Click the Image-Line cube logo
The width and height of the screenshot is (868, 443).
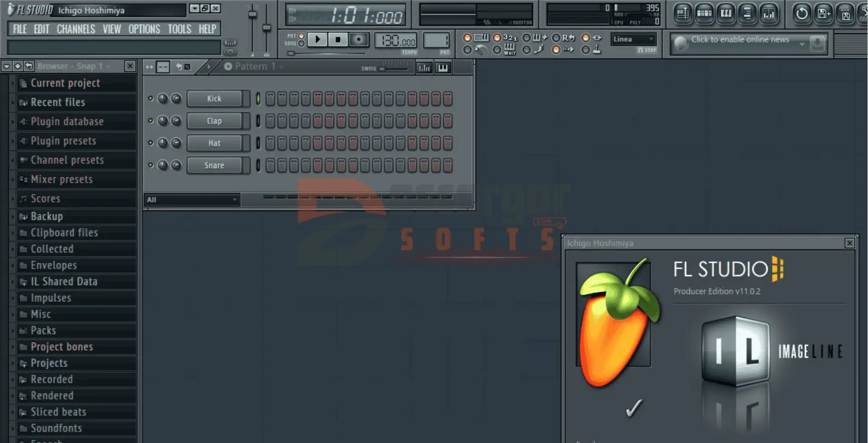coord(736,351)
